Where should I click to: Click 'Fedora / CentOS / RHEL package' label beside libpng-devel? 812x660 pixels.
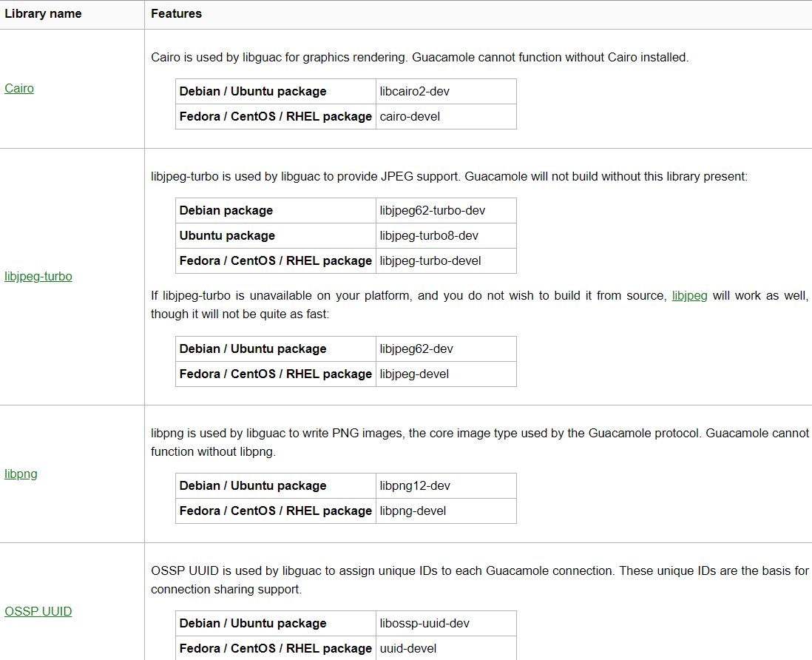click(x=276, y=511)
